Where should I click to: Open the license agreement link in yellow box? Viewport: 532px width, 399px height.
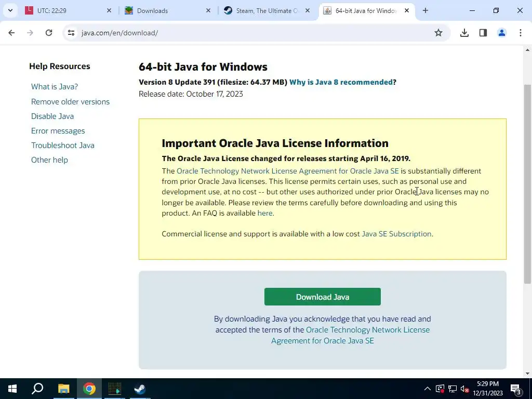click(x=288, y=171)
